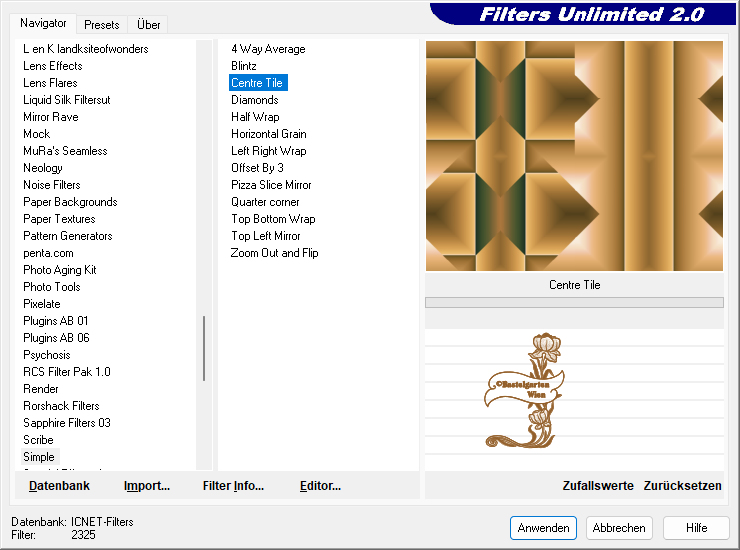Choose Centre Tile filter
Image resolution: width=740 pixels, height=550 pixels.
tap(258, 83)
